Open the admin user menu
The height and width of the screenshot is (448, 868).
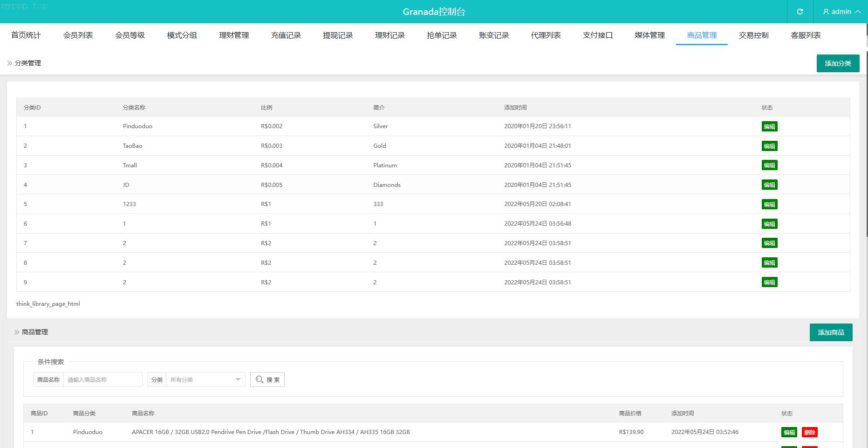point(841,12)
